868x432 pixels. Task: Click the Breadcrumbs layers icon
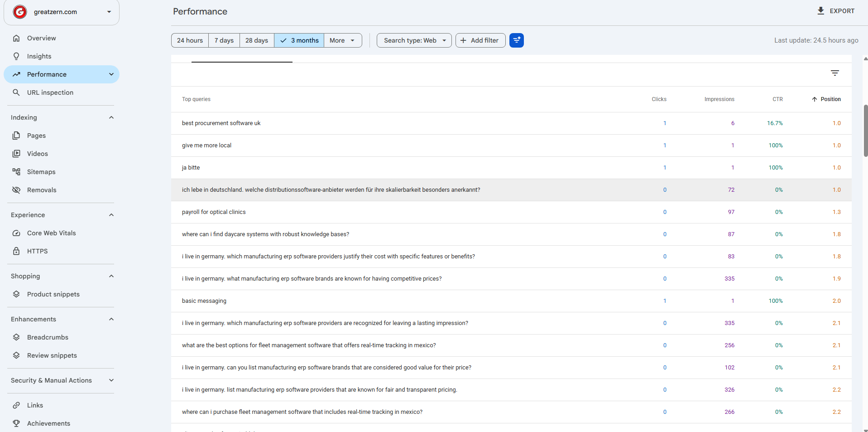click(x=16, y=337)
